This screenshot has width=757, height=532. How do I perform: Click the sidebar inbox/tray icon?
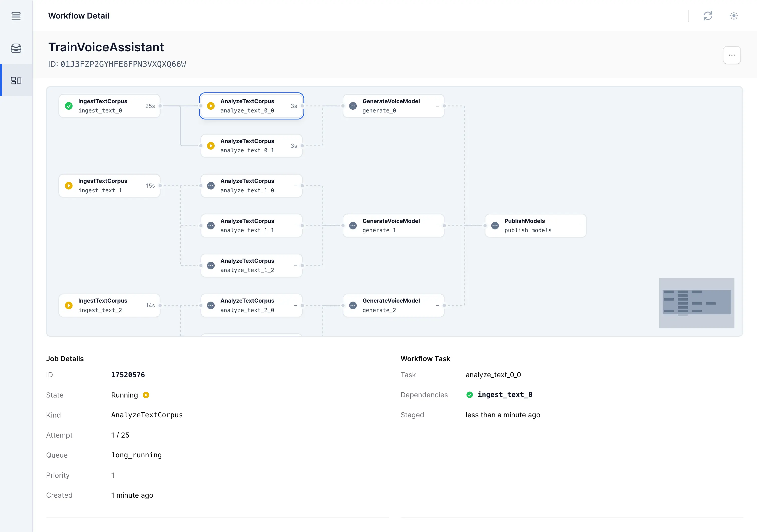pos(16,48)
